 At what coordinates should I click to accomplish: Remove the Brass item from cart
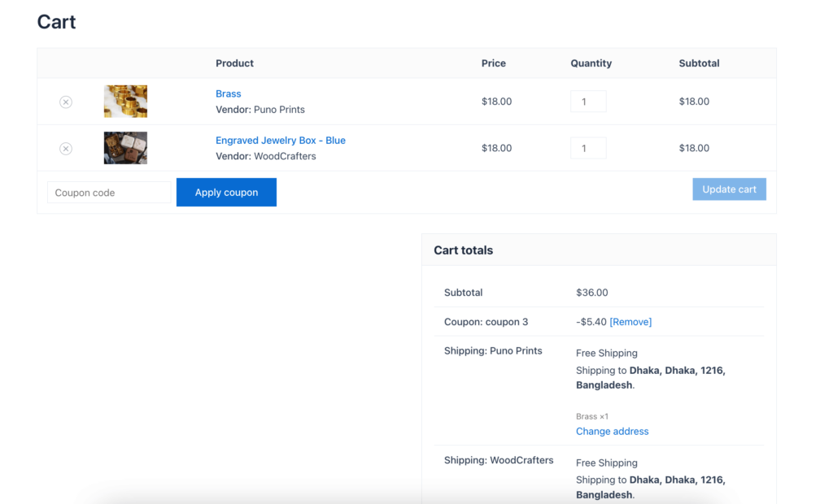[65, 102]
